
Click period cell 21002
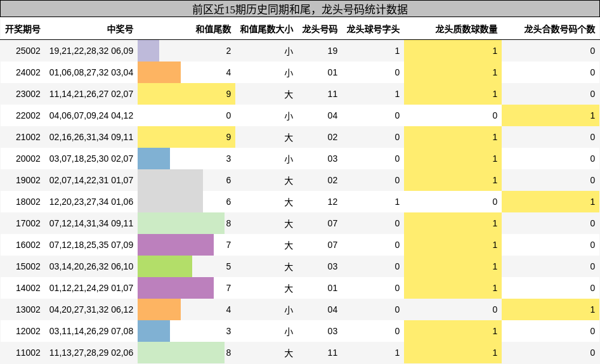(28, 137)
